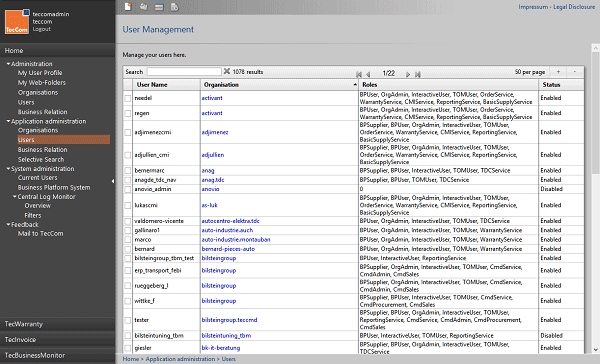Open the bernard-pieces-auto organisation link
The height and width of the screenshot is (364, 600).
(228, 249)
